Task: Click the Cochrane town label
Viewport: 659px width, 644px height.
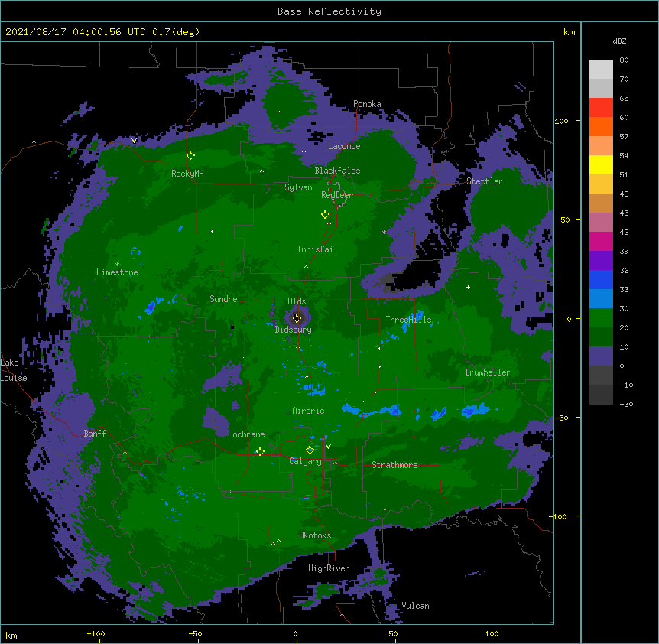Action: coord(246,434)
